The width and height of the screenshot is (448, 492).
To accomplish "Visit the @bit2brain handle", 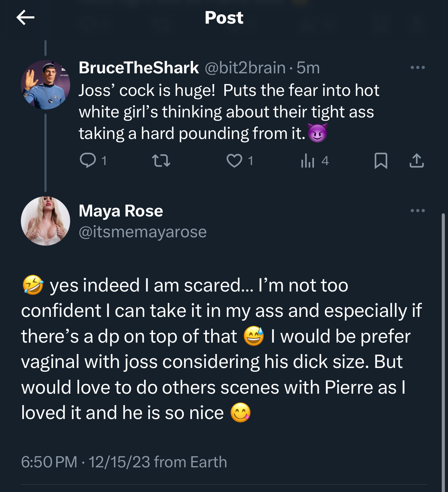I will pyautogui.click(x=245, y=67).
